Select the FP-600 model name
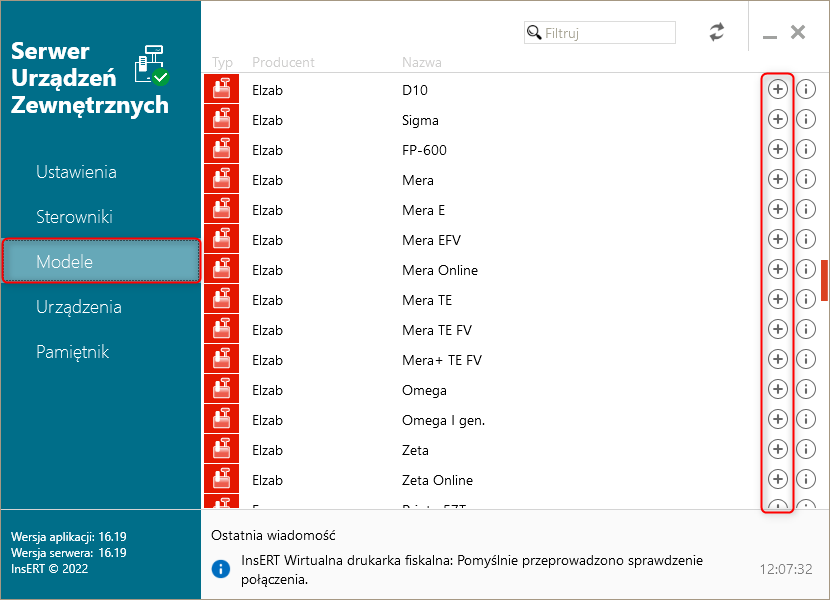830x600 pixels. (425, 150)
